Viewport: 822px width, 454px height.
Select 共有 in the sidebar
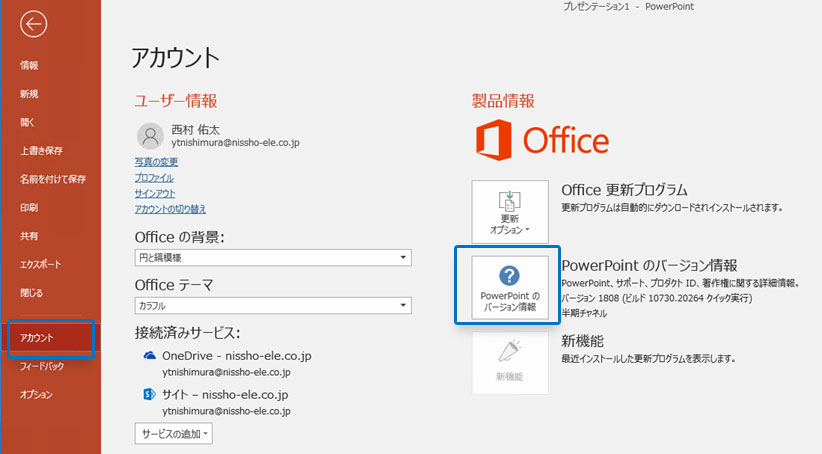point(29,236)
